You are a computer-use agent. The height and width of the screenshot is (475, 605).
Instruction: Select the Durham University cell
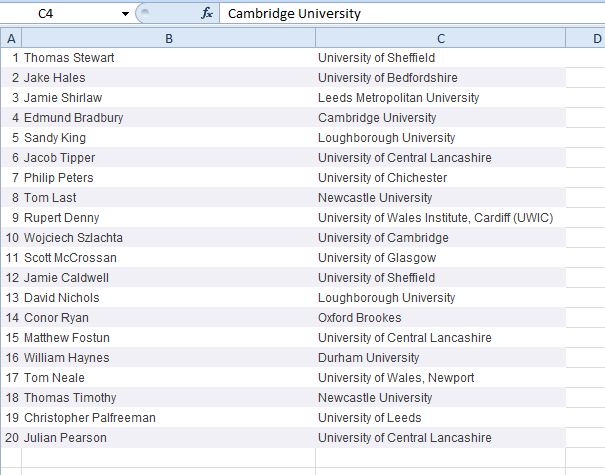[441, 358]
